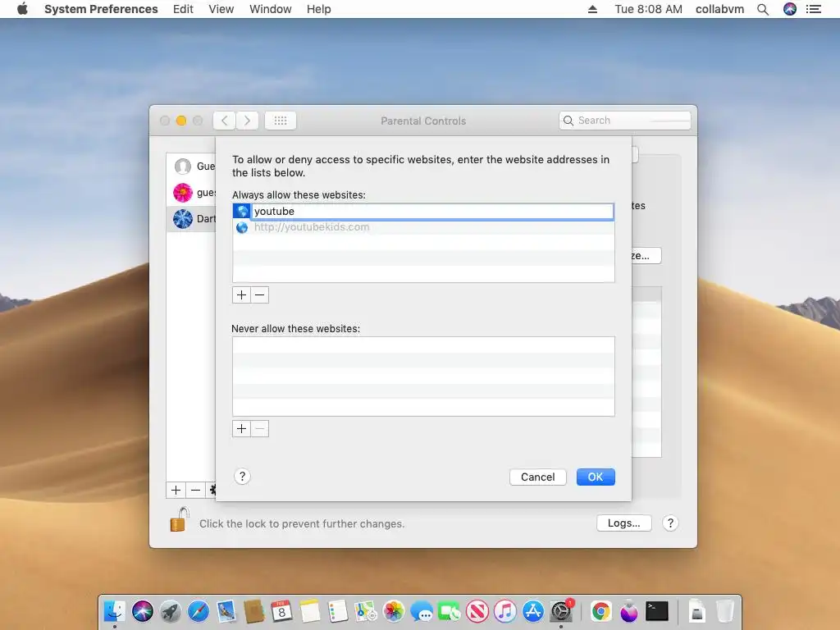Open Finder from the dock

(114, 611)
